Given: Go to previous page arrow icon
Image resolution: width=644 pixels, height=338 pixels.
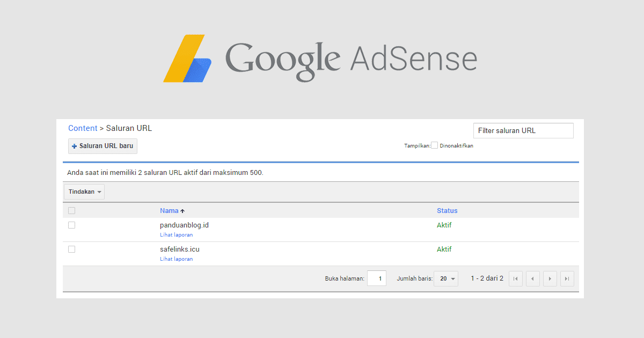Looking at the screenshot, I should (x=532, y=278).
